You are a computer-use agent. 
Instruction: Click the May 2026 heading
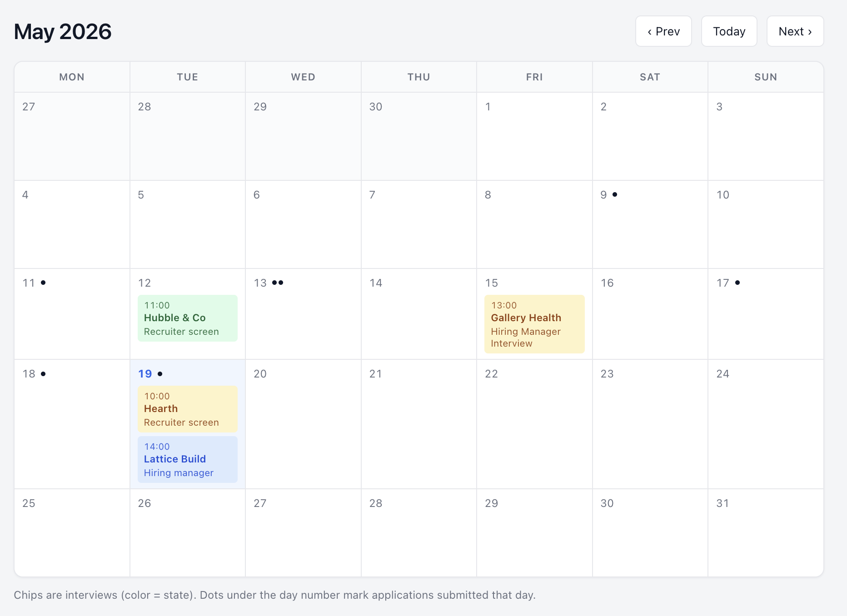[x=63, y=32]
